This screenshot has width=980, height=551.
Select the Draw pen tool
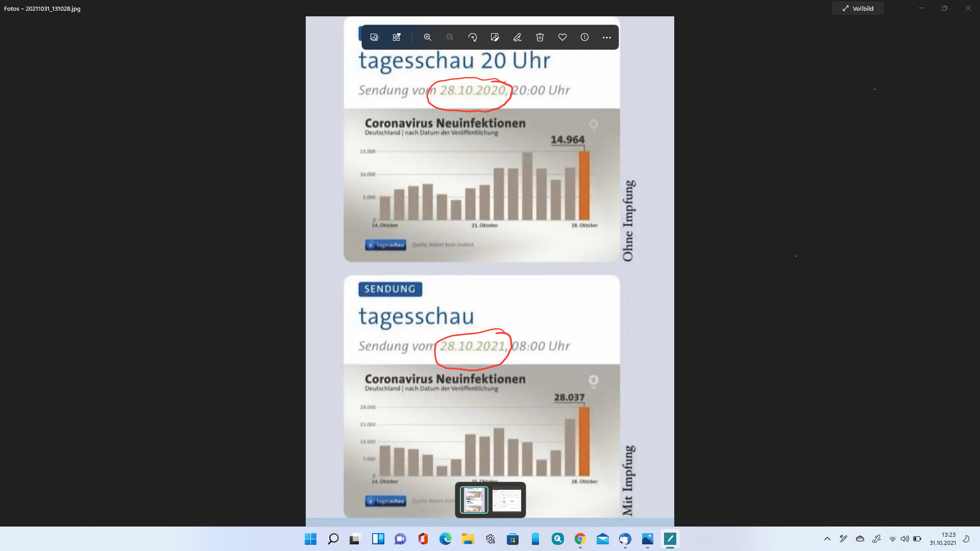coord(517,37)
